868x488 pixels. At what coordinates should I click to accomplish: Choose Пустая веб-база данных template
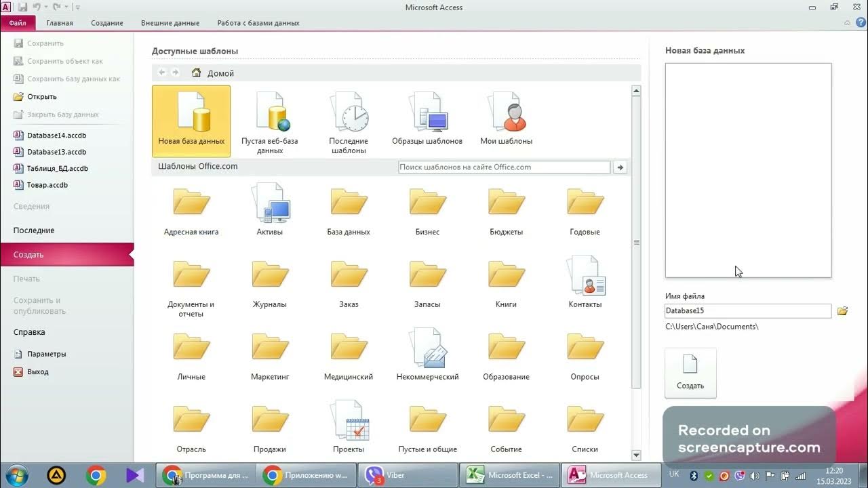[x=270, y=122]
